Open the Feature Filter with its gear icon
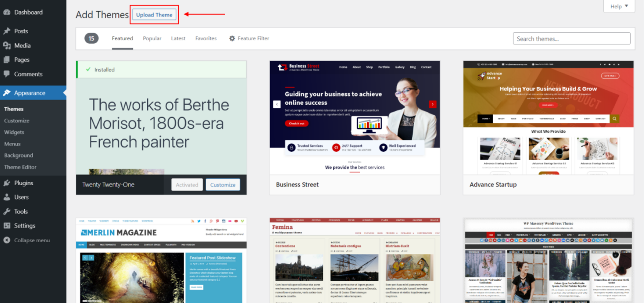The width and height of the screenshot is (644, 303). coord(232,38)
